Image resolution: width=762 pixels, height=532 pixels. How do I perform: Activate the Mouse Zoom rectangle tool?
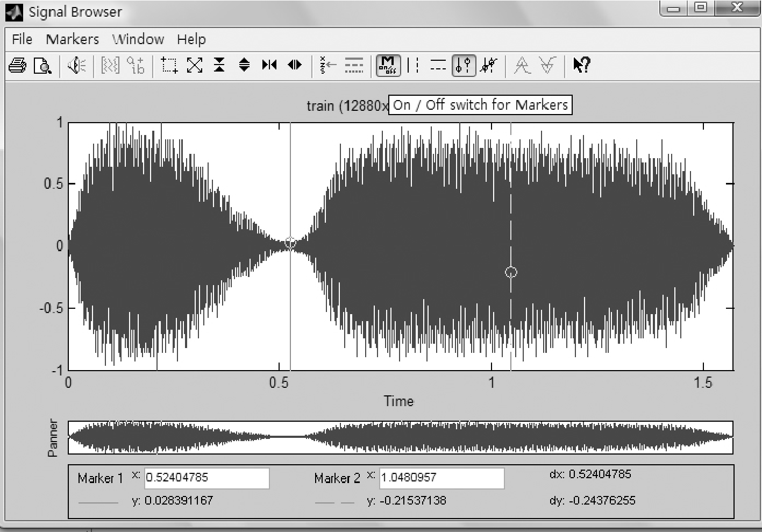pyautogui.click(x=169, y=66)
